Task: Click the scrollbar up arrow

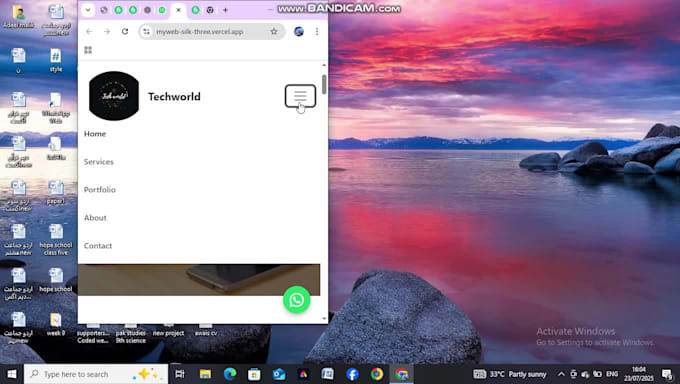Action: coord(324,65)
